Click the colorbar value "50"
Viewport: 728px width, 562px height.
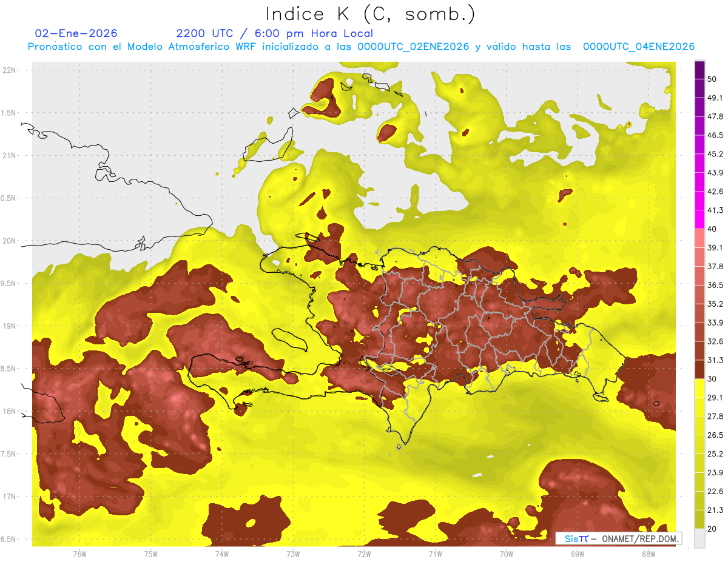[712, 79]
